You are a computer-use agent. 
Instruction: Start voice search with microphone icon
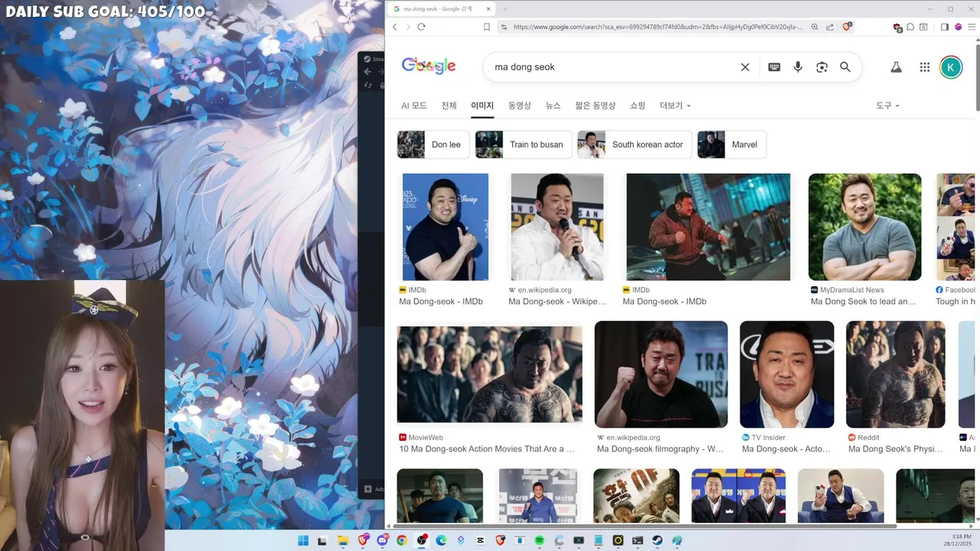pos(798,67)
